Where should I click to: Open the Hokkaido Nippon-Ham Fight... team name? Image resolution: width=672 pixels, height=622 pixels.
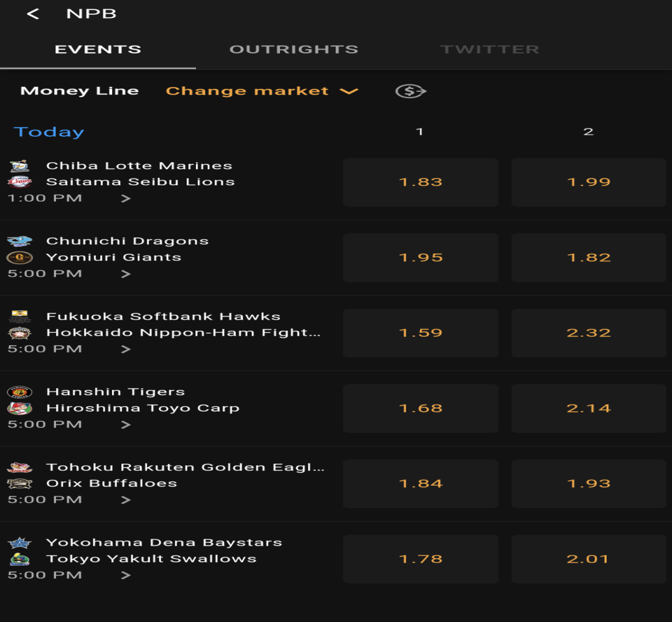(184, 333)
